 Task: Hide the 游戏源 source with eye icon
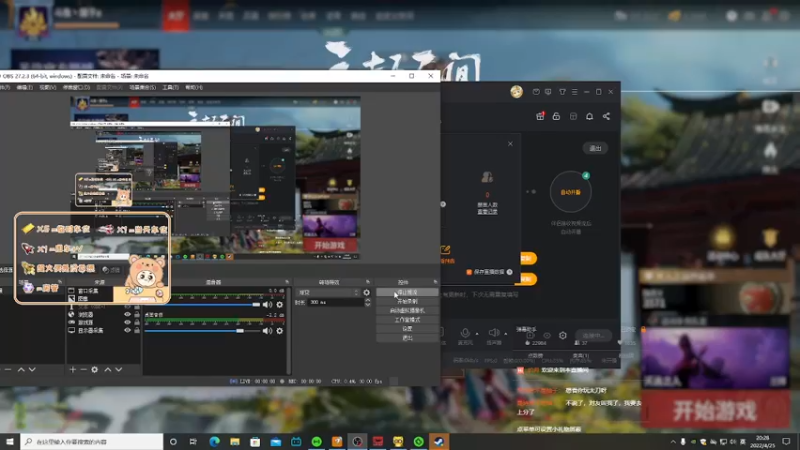click(128, 322)
